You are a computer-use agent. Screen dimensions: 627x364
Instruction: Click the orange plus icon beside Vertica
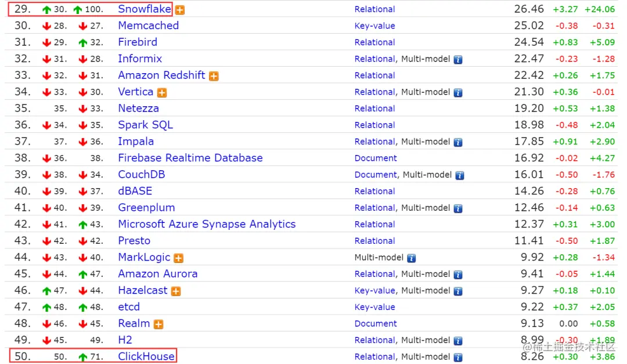[162, 93]
